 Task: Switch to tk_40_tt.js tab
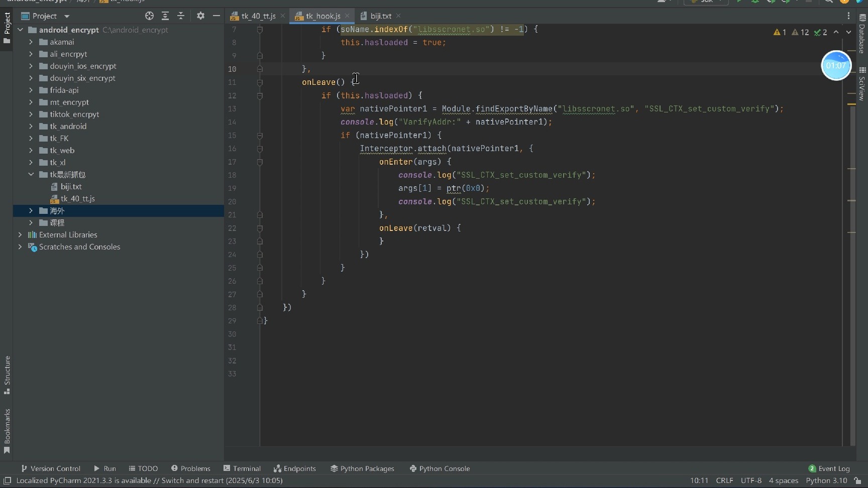[258, 16]
